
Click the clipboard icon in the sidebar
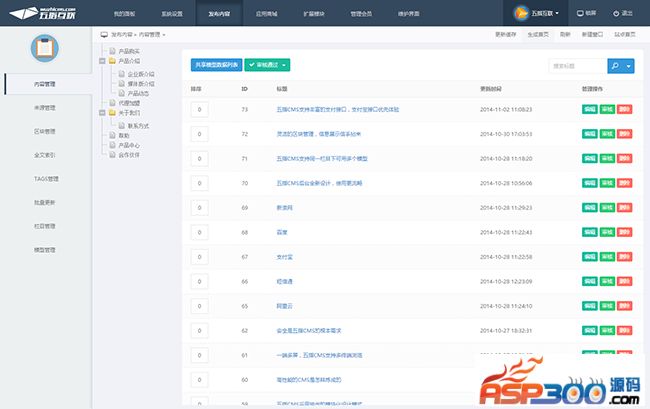43,48
